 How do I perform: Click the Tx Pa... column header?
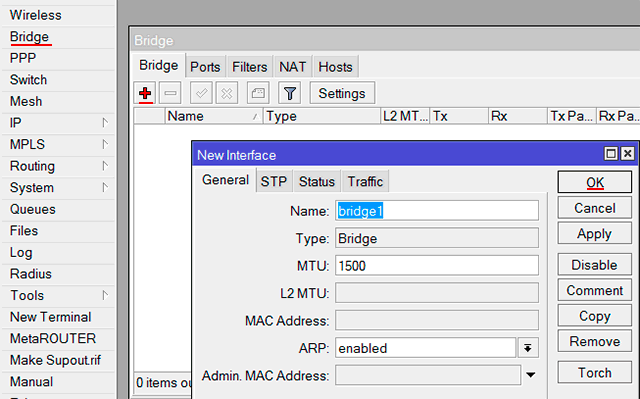(x=571, y=116)
